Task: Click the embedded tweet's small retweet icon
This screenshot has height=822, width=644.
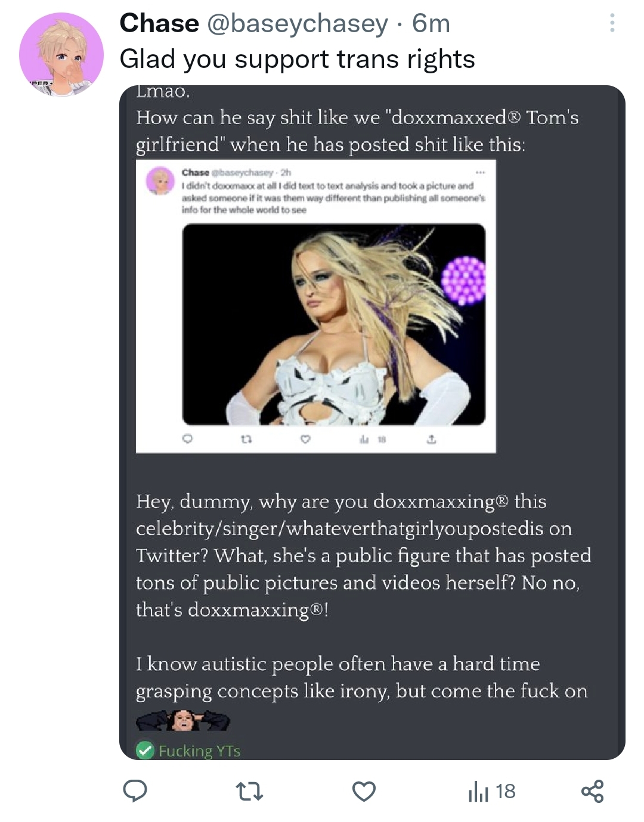Action: (x=246, y=439)
